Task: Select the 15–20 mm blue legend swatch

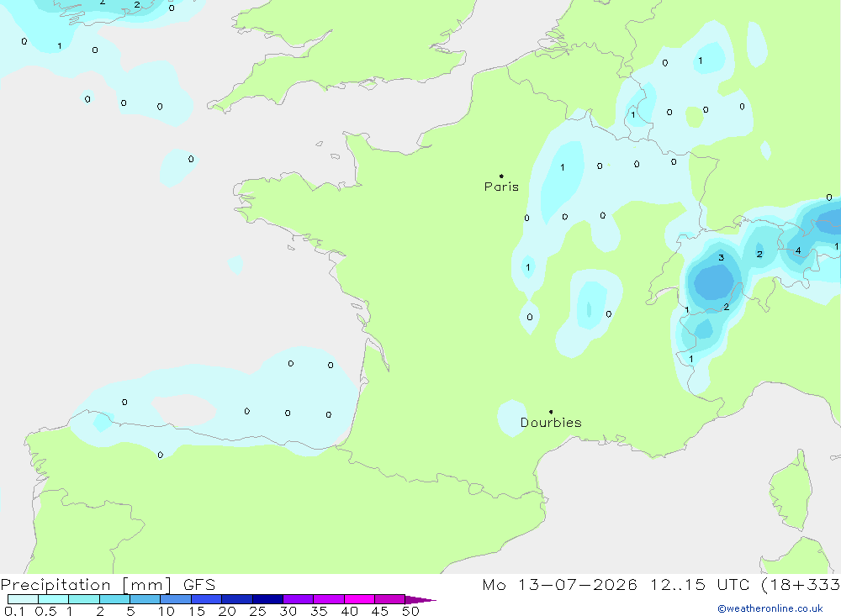Action: pos(206,599)
